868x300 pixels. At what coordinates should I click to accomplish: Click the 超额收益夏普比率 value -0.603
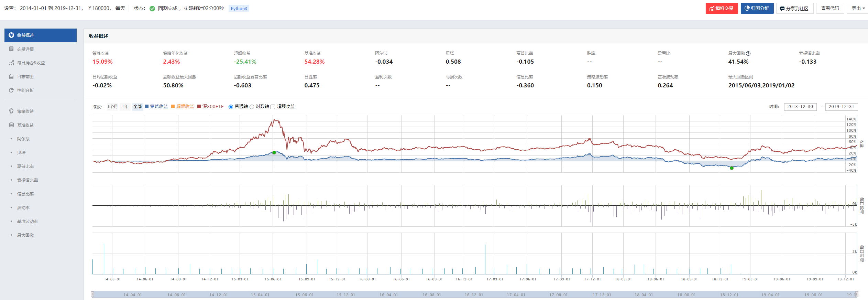click(x=243, y=86)
